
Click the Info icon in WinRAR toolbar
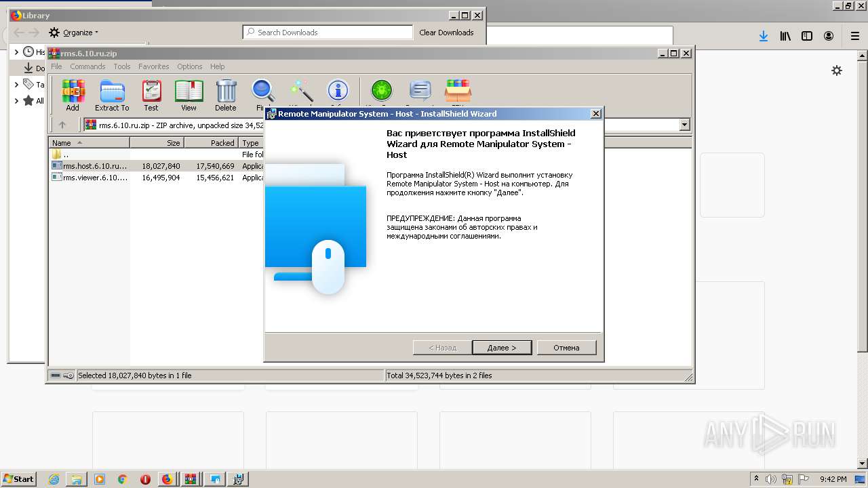click(x=338, y=92)
